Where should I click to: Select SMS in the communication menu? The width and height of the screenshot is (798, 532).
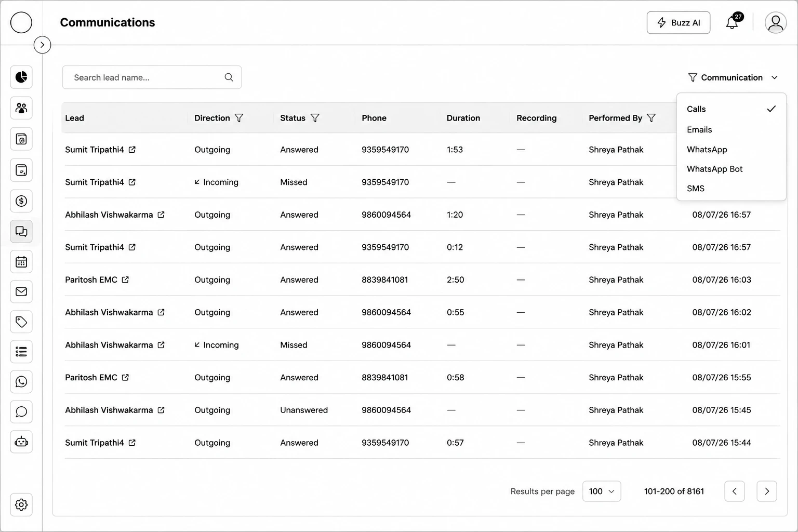click(x=731, y=189)
